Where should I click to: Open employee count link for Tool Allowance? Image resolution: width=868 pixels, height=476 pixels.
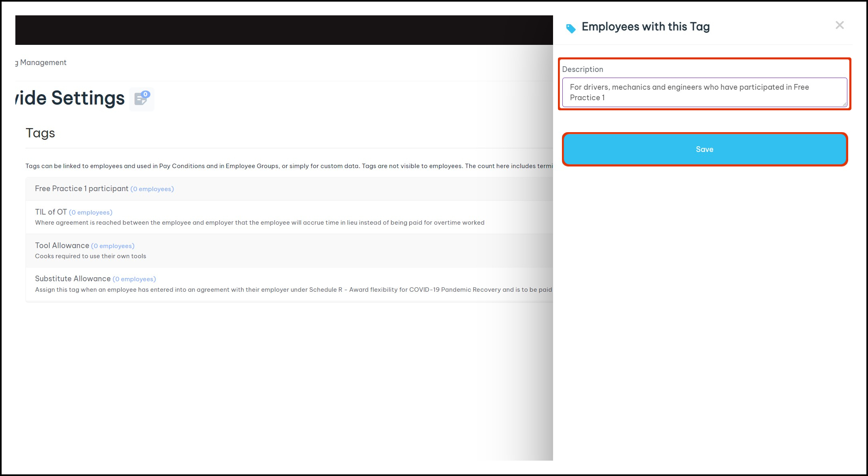113,246
